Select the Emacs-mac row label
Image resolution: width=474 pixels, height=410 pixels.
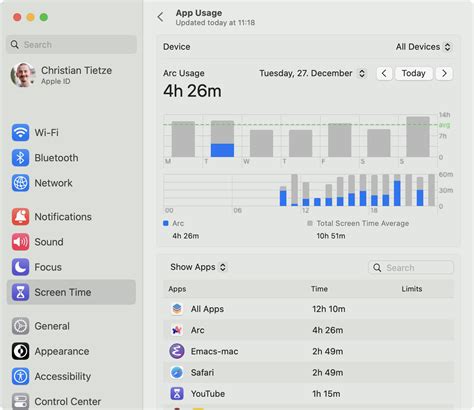click(214, 351)
